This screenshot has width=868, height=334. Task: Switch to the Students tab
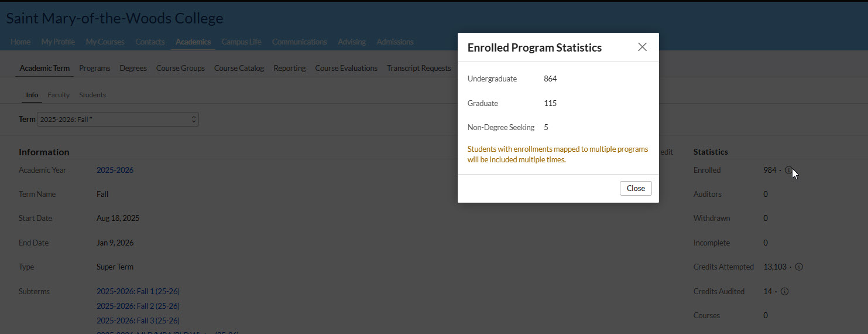pyautogui.click(x=92, y=95)
